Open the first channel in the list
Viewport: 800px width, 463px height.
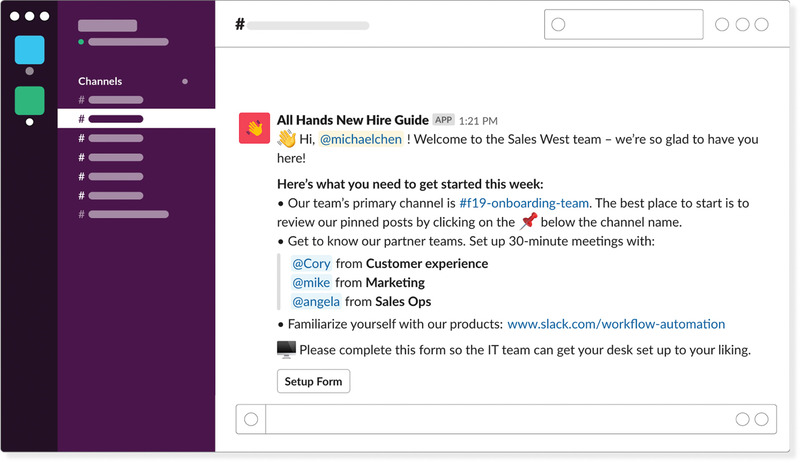point(115,100)
